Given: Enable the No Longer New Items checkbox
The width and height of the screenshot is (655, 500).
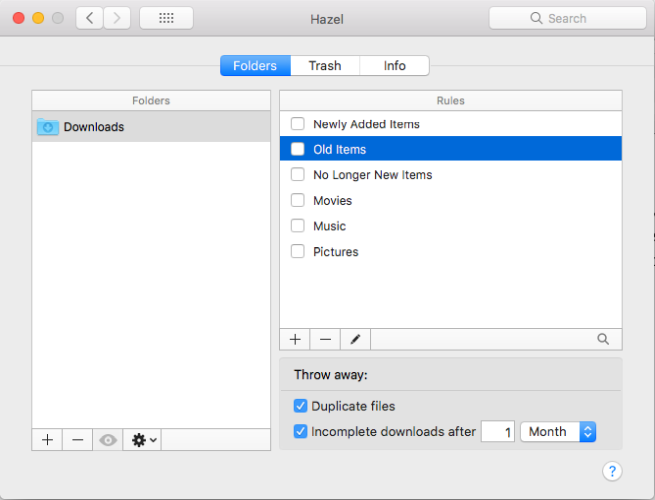Looking at the screenshot, I should [x=297, y=174].
